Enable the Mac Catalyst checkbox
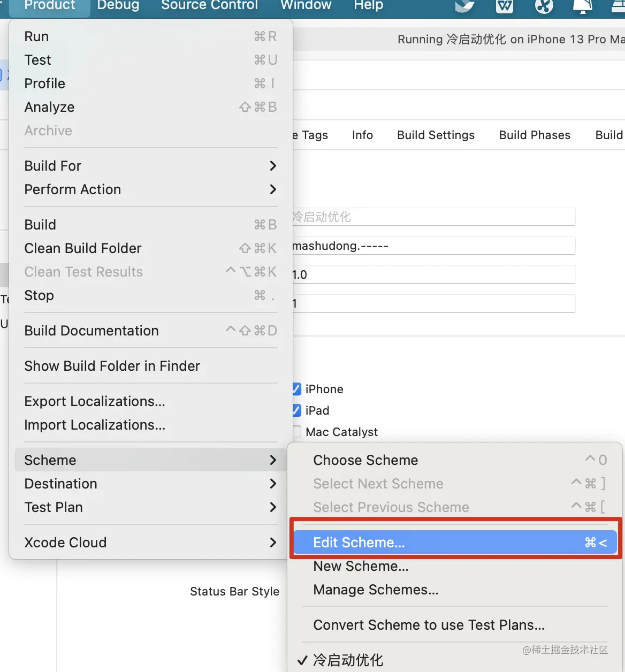The width and height of the screenshot is (625, 672). click(296, 432)
